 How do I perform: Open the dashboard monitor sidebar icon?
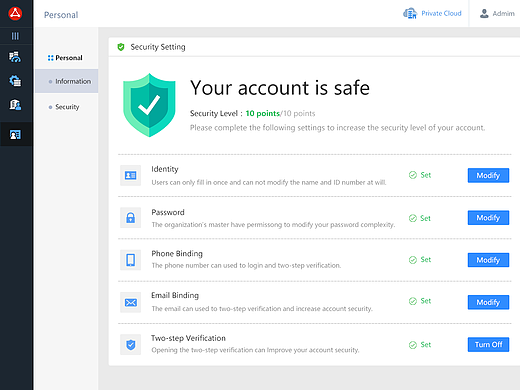15,57
